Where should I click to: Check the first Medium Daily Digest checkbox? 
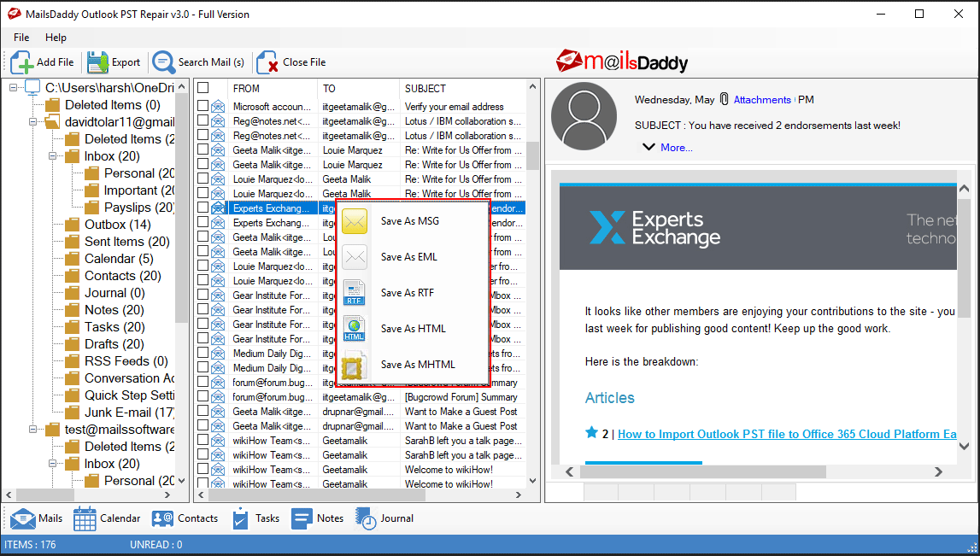202,353
